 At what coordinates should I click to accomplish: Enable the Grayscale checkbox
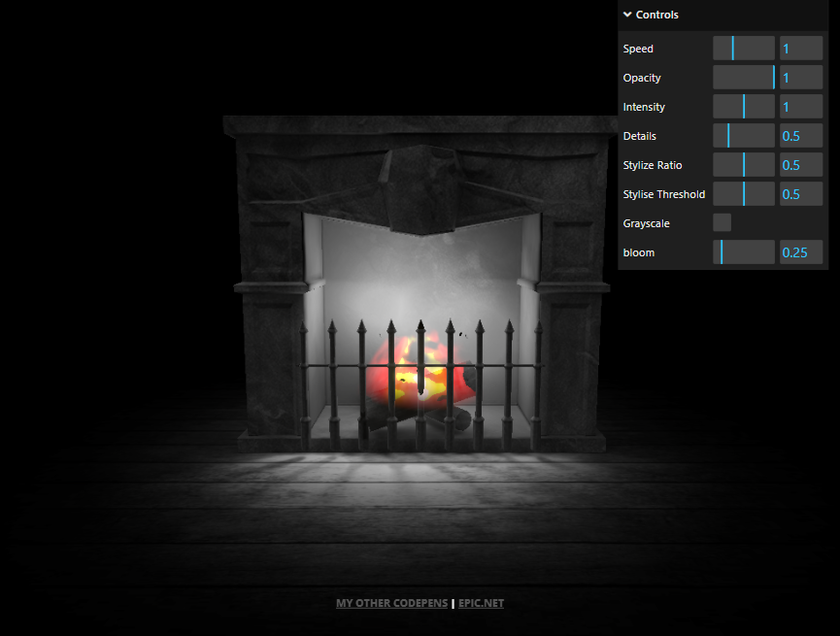point(722,223)
